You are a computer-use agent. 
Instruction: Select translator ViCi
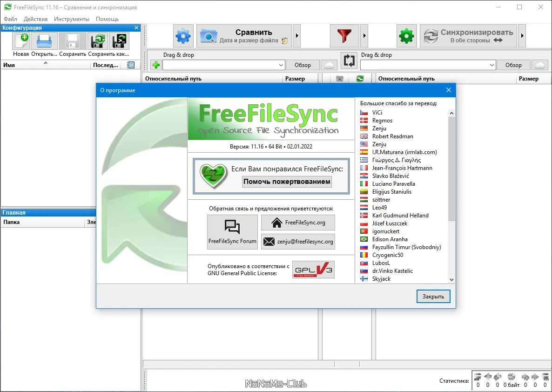coord(377,112)
